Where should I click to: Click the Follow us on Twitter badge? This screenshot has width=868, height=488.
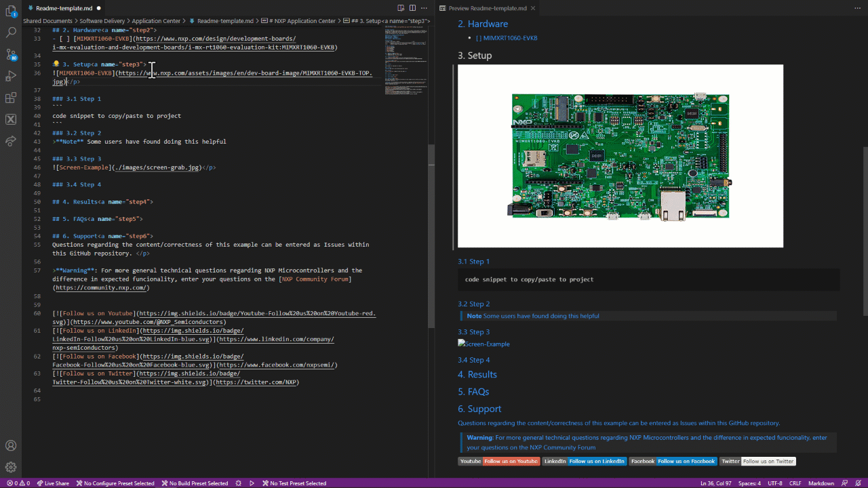click(x=757, y=462)
